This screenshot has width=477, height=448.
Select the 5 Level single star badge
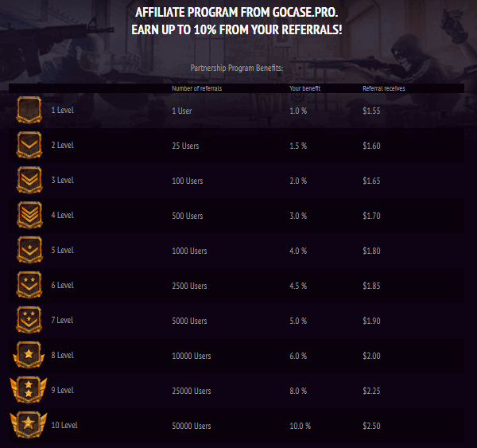pyautogui.click(x=29, y=250)
